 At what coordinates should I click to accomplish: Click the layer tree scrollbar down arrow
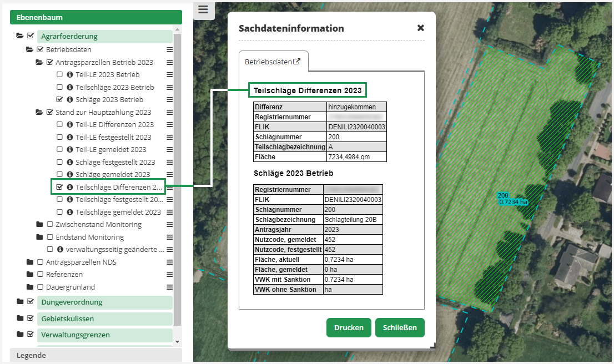click(178, 341)
